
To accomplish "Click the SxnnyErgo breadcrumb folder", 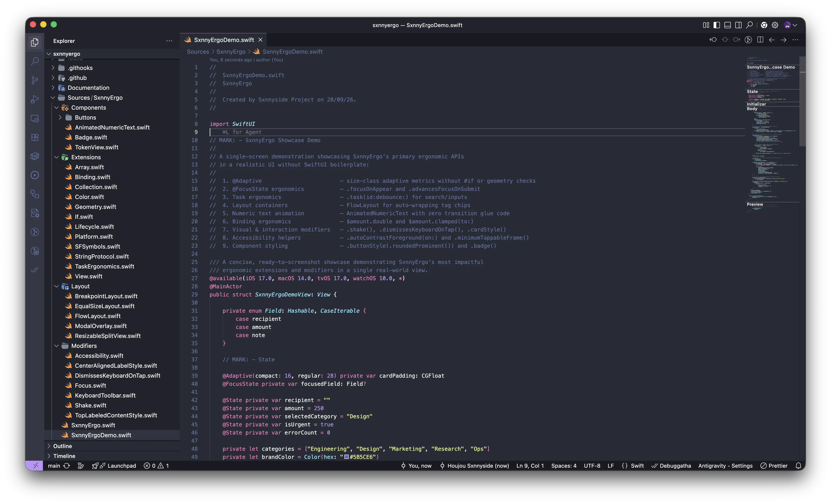I will (231, 51).
